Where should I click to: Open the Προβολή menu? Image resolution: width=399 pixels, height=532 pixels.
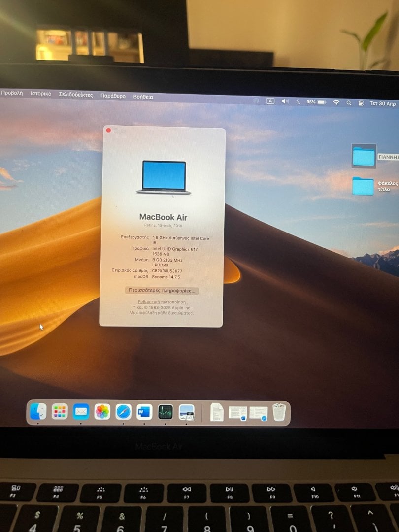[x=11, y=92]
